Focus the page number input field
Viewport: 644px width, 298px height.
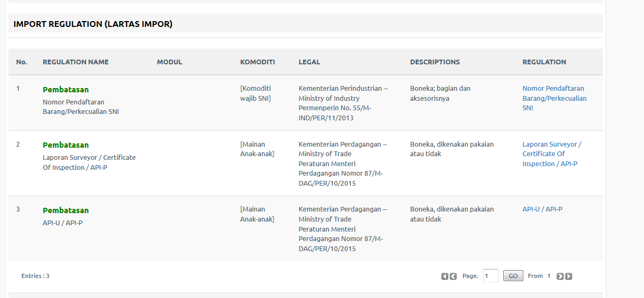(490, 276)
